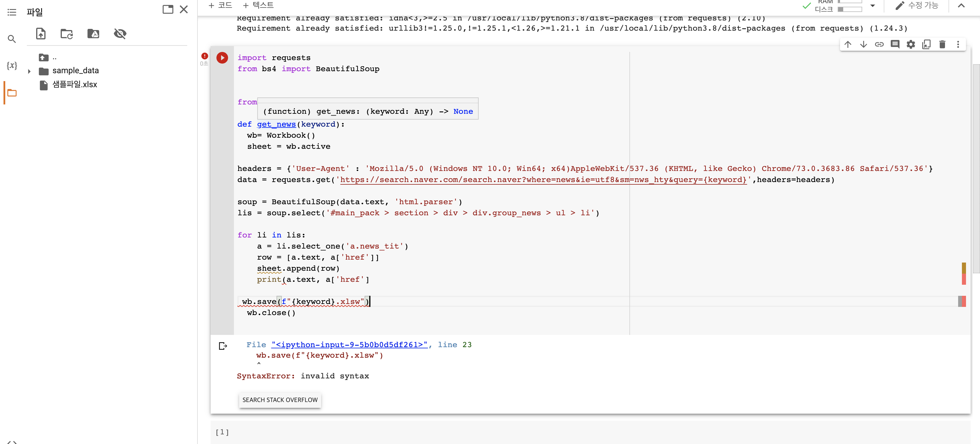Open RAM and disk resources dropdown

point(873,6)
